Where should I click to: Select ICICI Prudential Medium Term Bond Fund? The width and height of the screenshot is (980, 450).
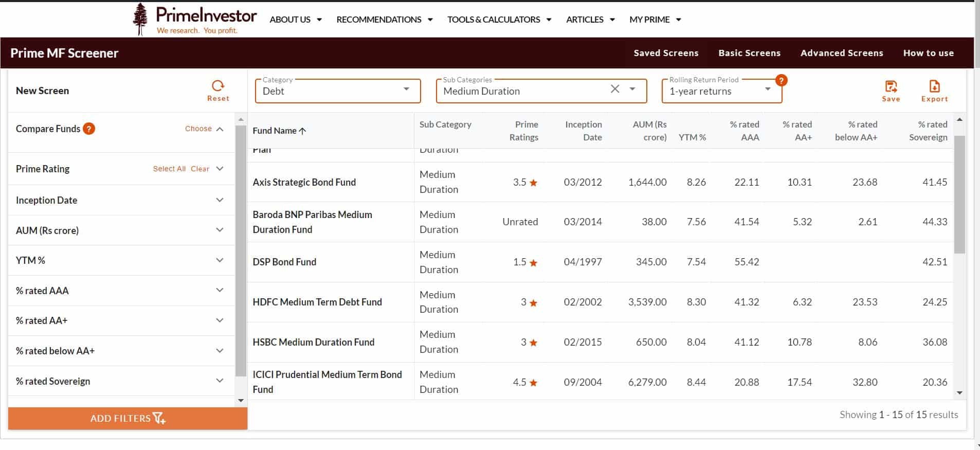[x=327, y=382]
